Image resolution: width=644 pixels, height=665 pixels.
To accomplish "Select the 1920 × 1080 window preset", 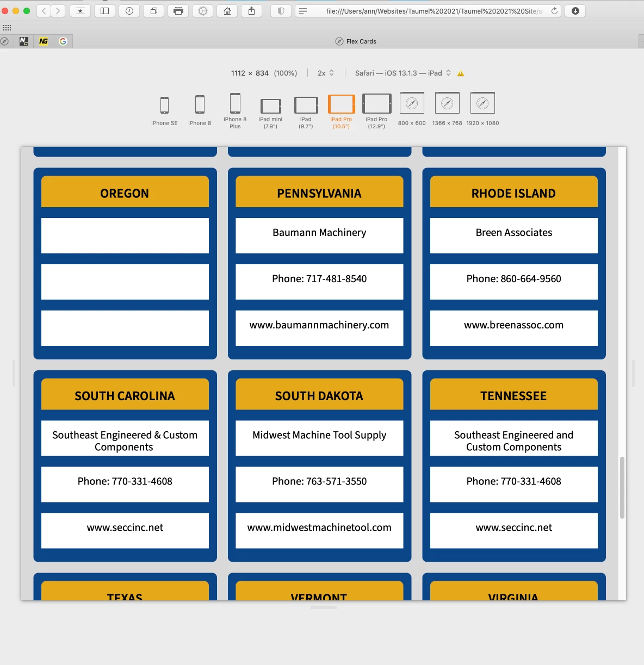I will [482, 109].
